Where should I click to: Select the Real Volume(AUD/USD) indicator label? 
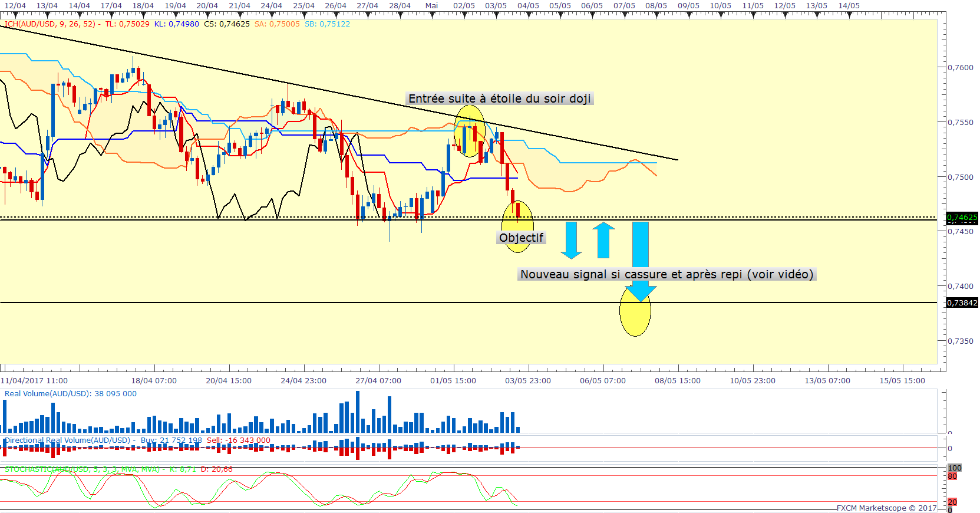(x=70, y=394)
